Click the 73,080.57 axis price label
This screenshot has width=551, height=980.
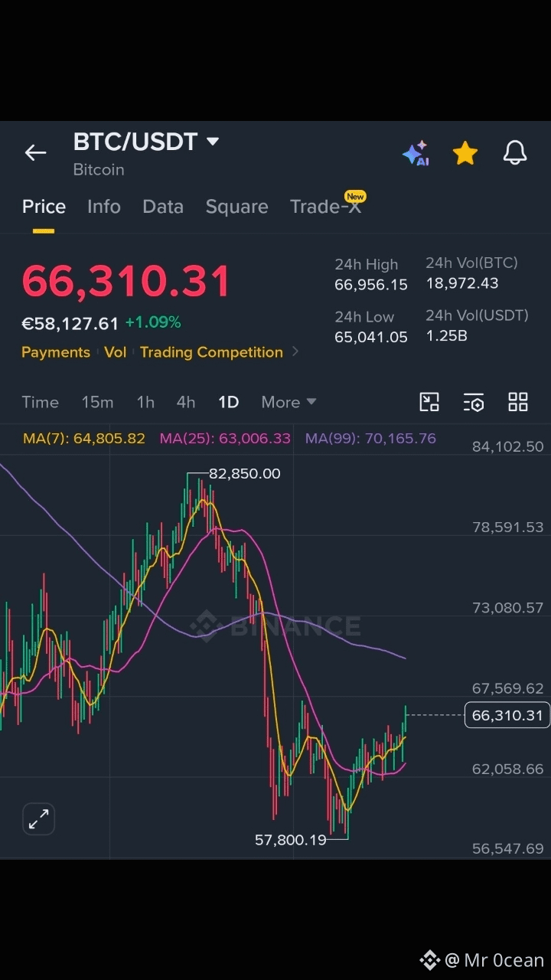508,608
